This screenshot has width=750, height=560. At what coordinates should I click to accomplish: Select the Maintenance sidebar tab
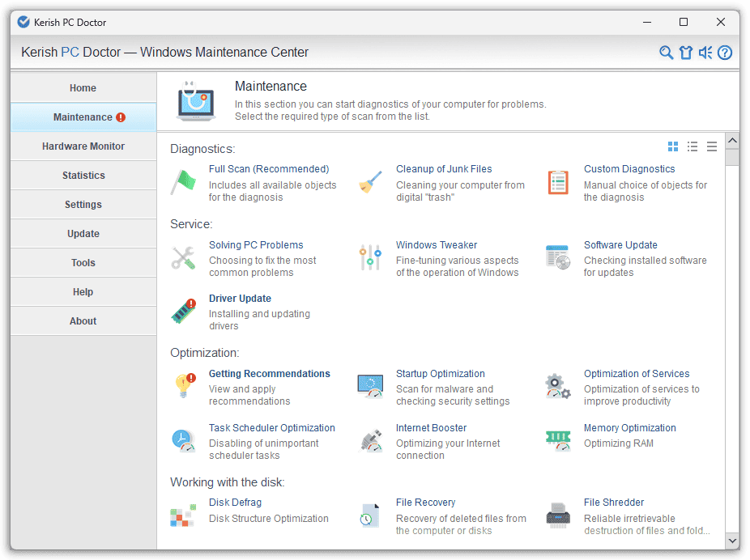coord(83,117)
